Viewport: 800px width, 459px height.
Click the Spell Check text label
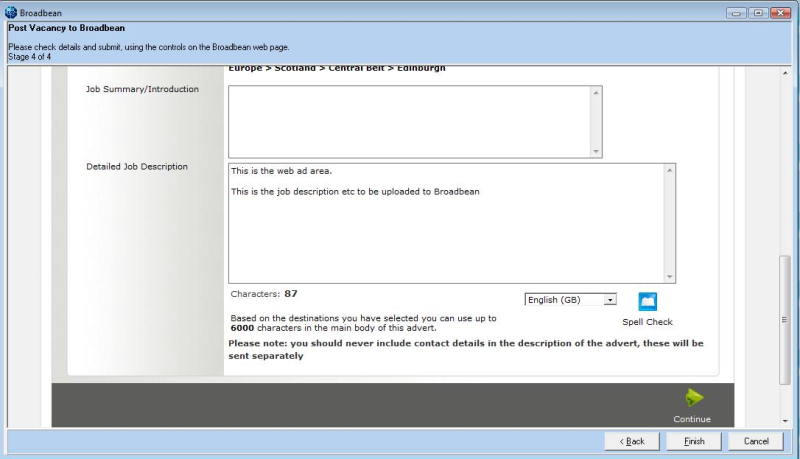click(647, 322)
